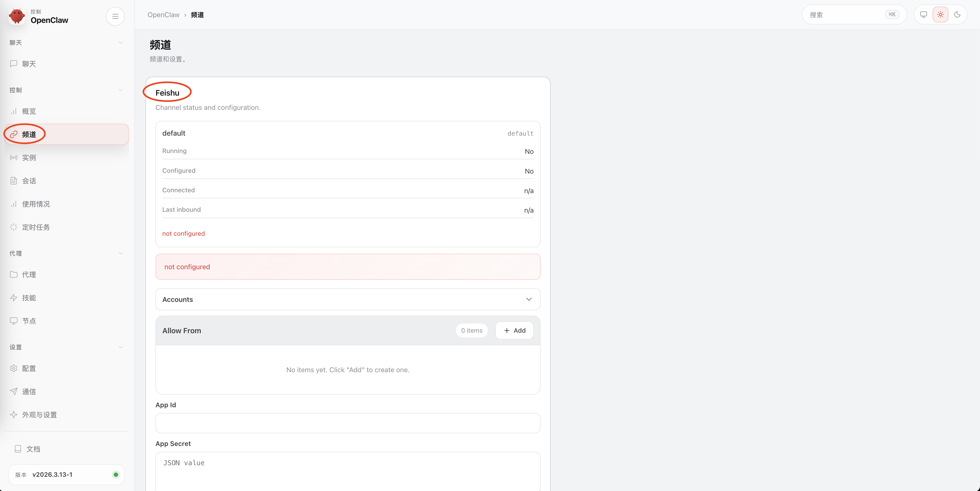
Task: Collapse the 控制 sidebar group
Action: 121,90
